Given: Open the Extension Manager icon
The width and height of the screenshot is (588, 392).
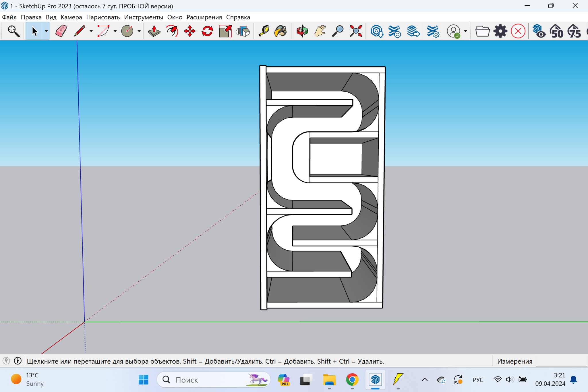Looking at the screenshot, I should [x=433, y=31].
